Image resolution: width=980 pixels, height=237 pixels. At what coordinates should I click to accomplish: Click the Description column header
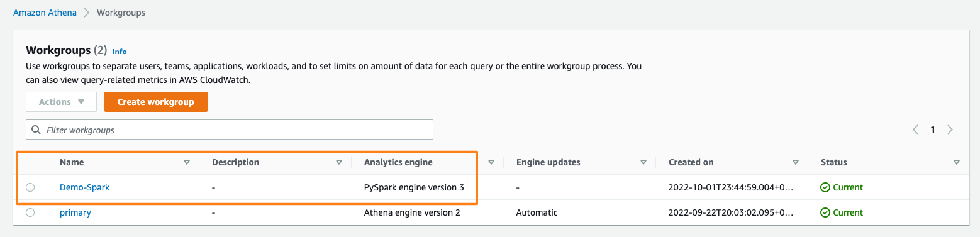pos(236,162)
